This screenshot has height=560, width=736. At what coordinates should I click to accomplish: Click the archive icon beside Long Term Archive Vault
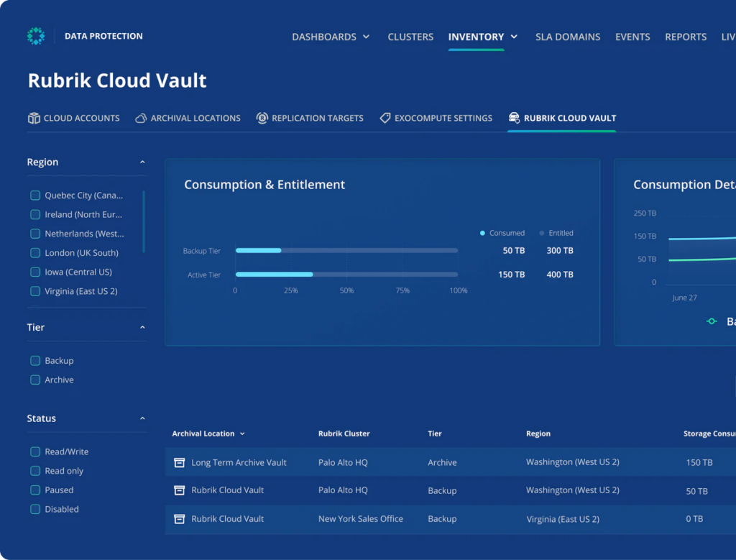pos(179,462)
